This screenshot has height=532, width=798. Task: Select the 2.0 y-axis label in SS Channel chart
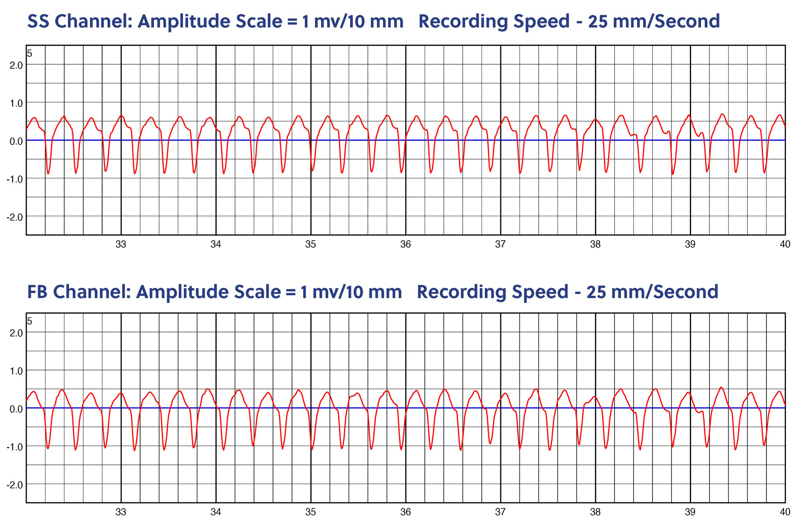point(16,65)
